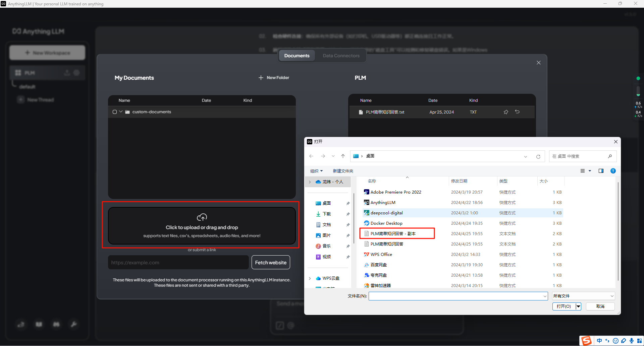Open the 文件名 history dropdown arrow

point(545,296)
